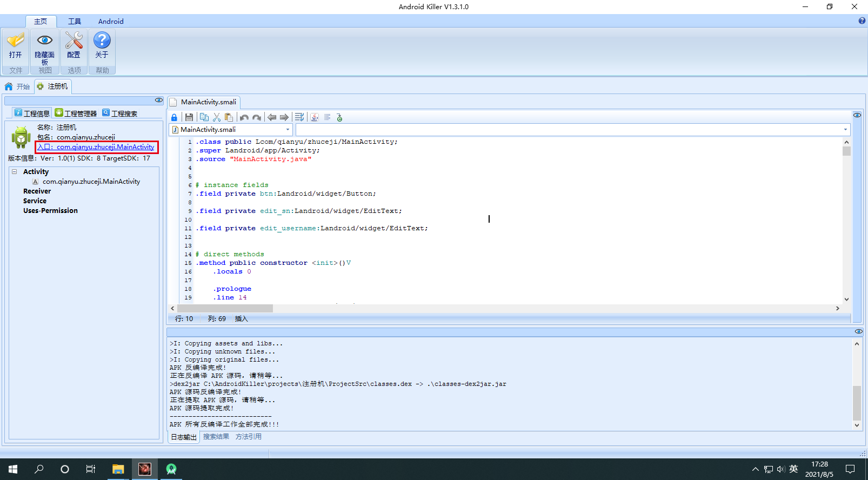The height and width of the screenshot is (480, 868).
Task: Click the .source "MainActivity.java" line
Action: pyautogui.click(x=253, y=159)
